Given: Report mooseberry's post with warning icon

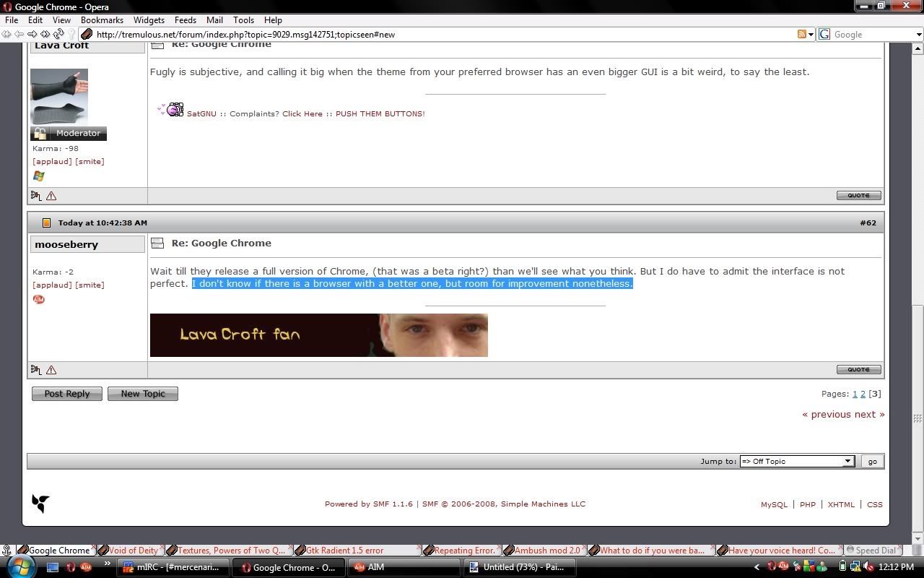Looking at the screenshot, I should (x=51, y=370).
